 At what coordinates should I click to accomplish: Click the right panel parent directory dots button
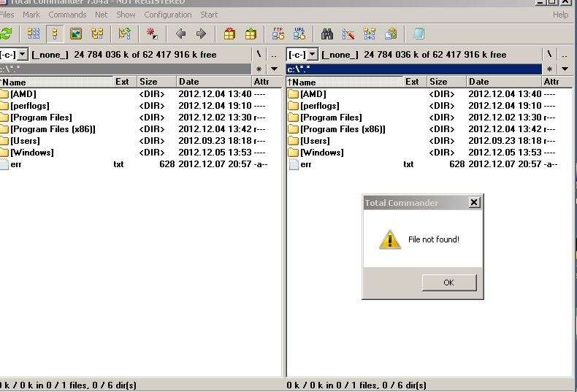pos(565,55)
